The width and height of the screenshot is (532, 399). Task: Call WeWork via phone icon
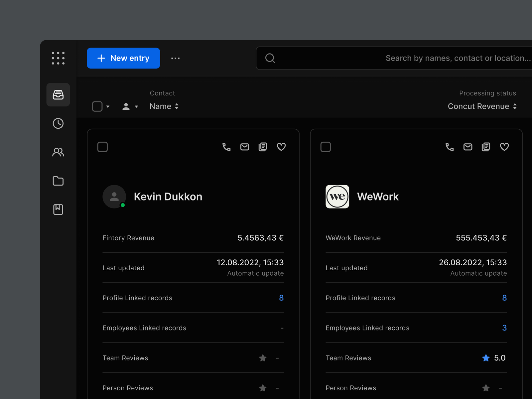coord(450,147)
